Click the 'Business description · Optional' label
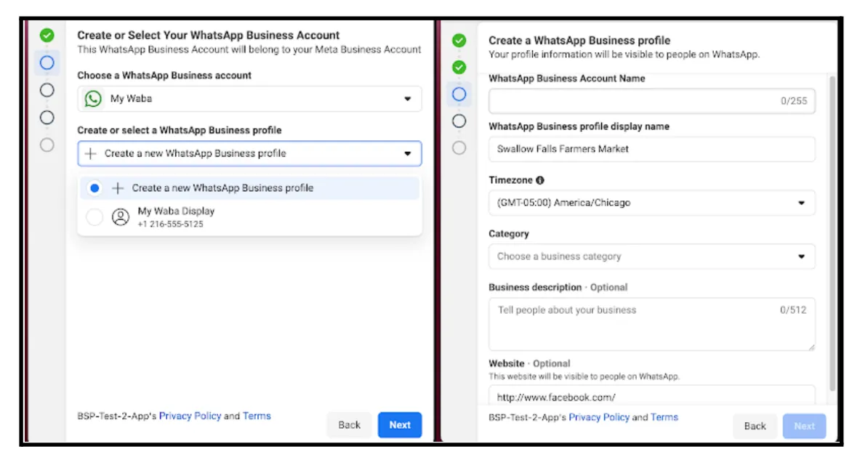Viewport: 868px width, 465px height. point(558,287)
